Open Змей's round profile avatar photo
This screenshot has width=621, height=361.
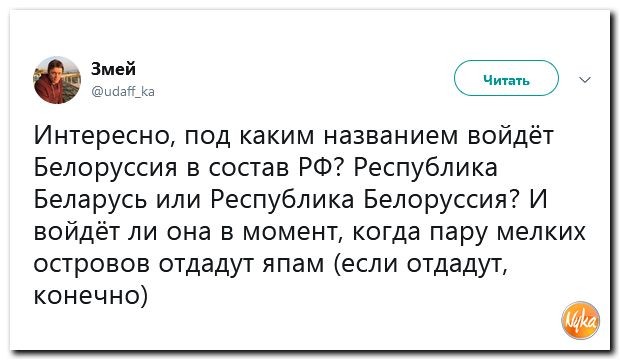[x=57, y=80]
